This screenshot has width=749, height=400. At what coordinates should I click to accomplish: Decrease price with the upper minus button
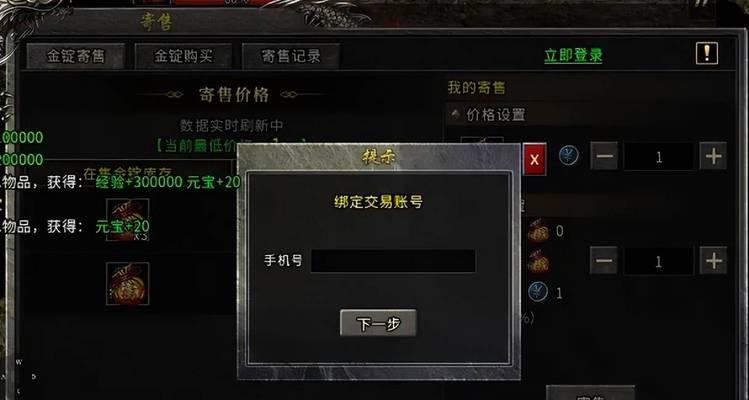click(x=604, y=156)
